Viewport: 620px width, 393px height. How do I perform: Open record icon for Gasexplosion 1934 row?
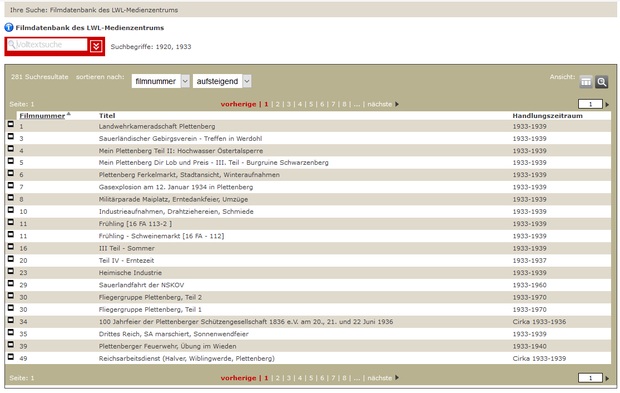(11, 185)
